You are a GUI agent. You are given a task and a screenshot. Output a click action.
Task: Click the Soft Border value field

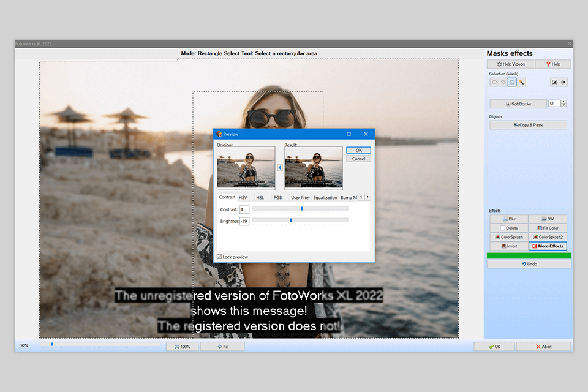[x=554, y=103]
